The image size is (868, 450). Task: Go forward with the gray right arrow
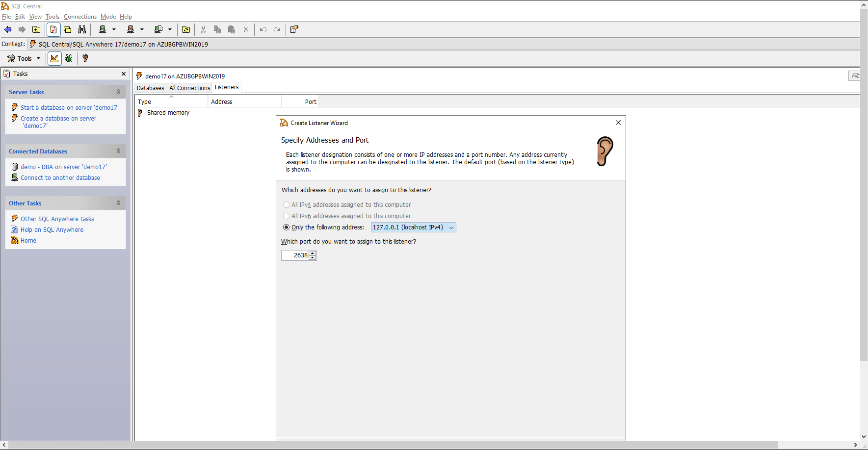(22, 29)
